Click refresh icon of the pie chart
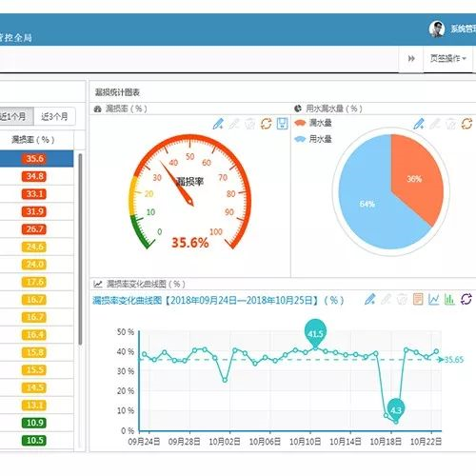This screenshot has width=476, height=476. tap(466, 123)
